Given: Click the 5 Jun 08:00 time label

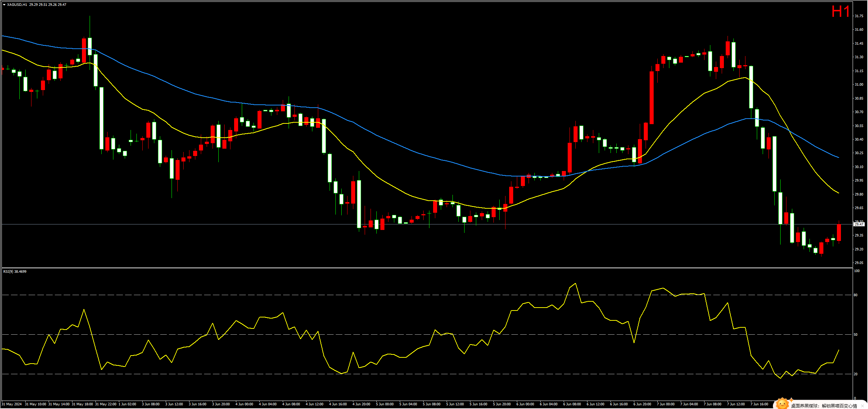Looking at the screenshot, I should point(432,404).
